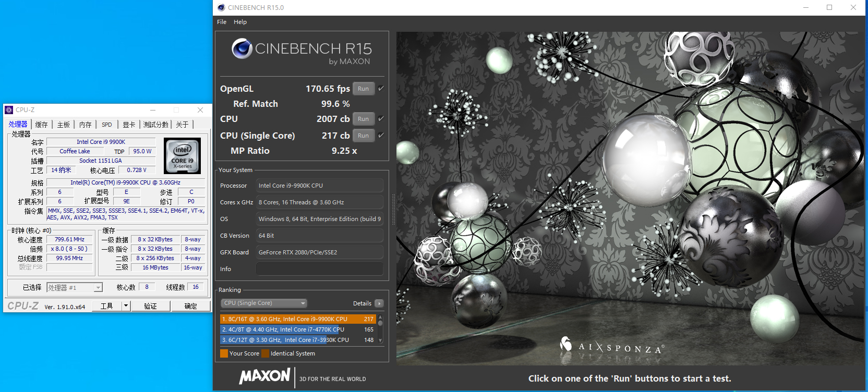This screenshot has height=392, width=868.
Task: Click the Cinebench logo icon in title bar
Action: [221, 7]
